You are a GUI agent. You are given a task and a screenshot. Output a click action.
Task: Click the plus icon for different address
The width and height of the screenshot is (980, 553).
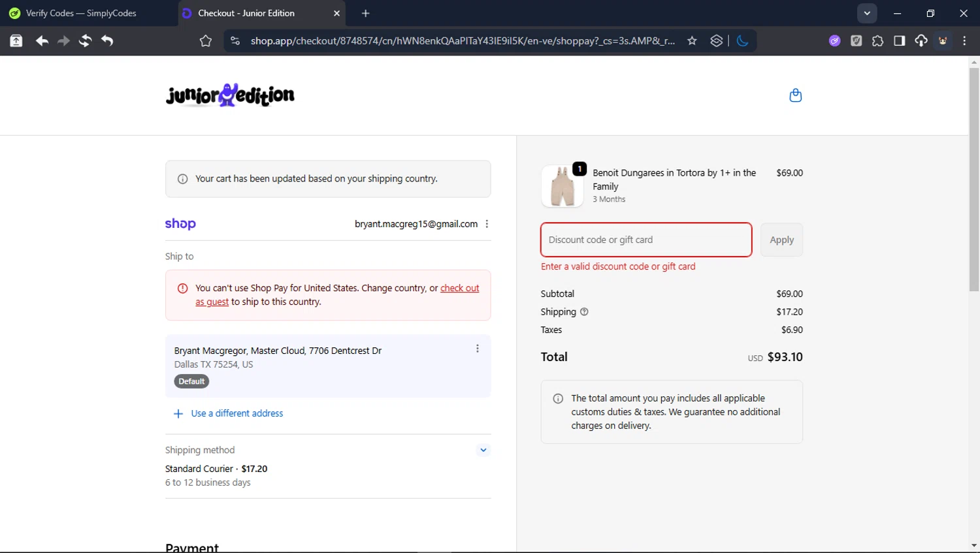coord(178,413)
